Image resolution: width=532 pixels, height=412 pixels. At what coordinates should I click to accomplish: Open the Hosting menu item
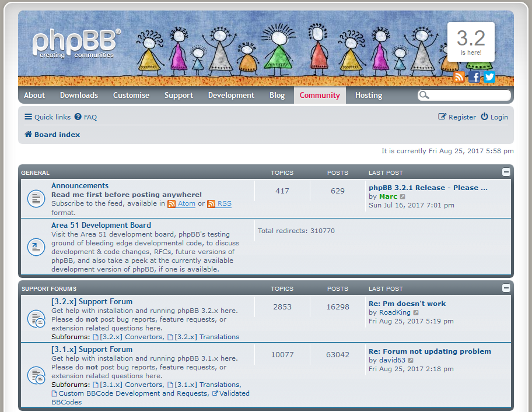pyautogui.click(x=369, y=95)
